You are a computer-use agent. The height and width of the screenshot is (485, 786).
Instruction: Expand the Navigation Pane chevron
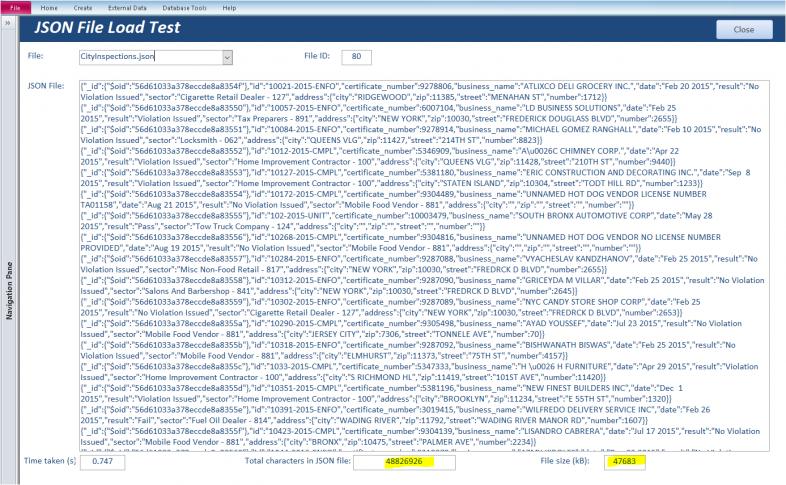coord(8,23)
